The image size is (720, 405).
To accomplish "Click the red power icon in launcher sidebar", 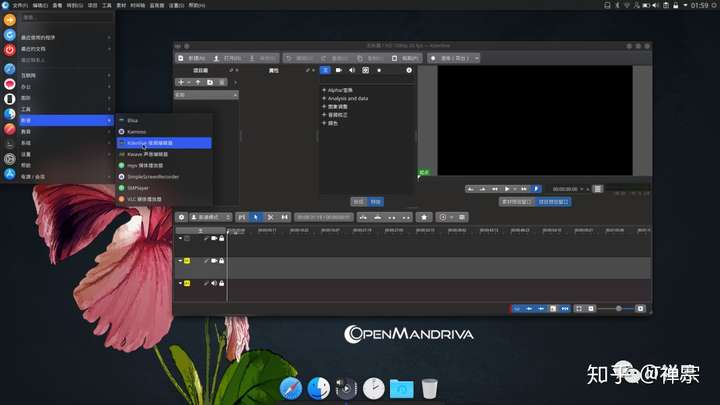I will pos(10,50).
